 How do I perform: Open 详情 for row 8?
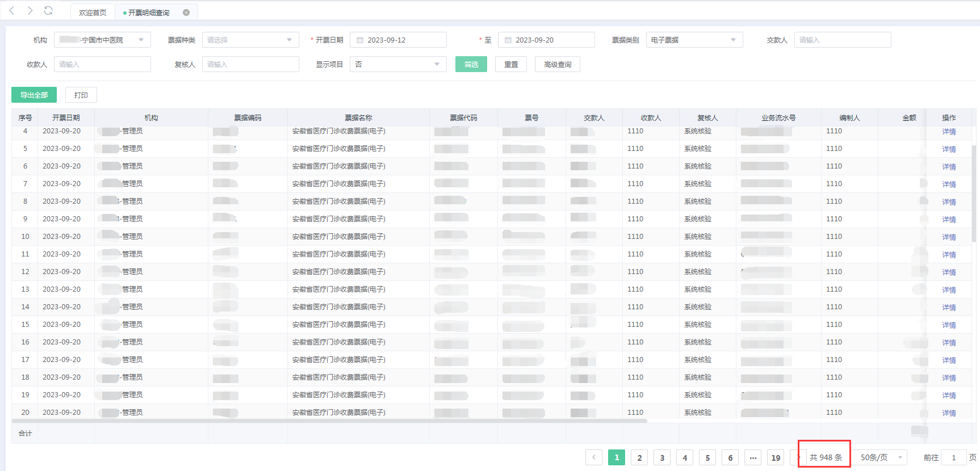(949, 202)
